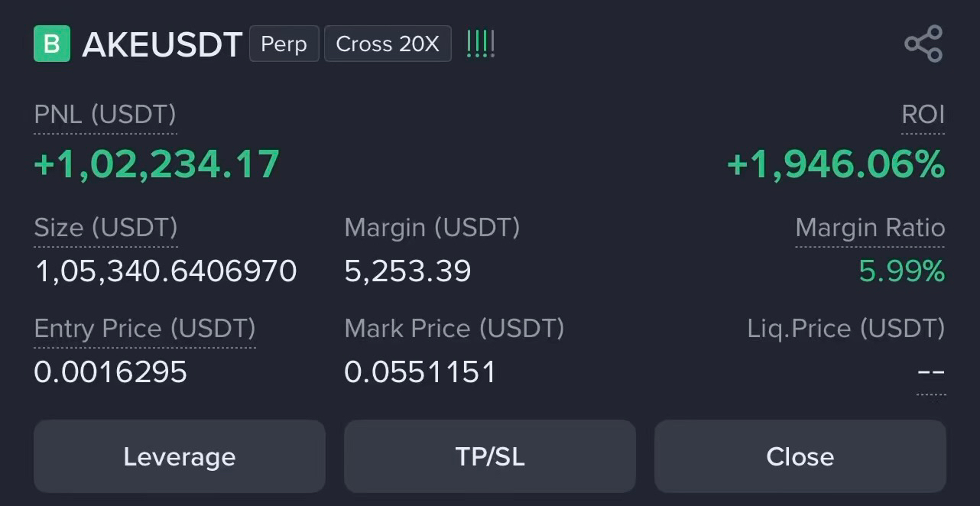Close the AKEUSDT position
Viewport: 980px width, 506px height.
(x=800, y=456)
